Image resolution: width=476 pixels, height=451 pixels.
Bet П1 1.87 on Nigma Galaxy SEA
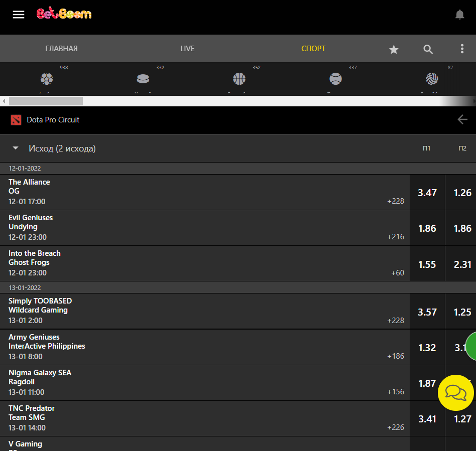427,383
